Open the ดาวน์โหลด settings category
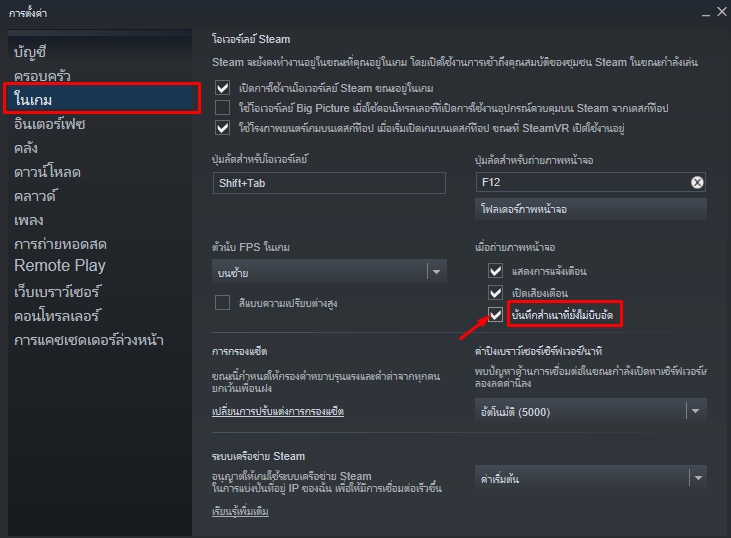The height and width of the screenshot is (538, 731). click(x=48, y=172)
